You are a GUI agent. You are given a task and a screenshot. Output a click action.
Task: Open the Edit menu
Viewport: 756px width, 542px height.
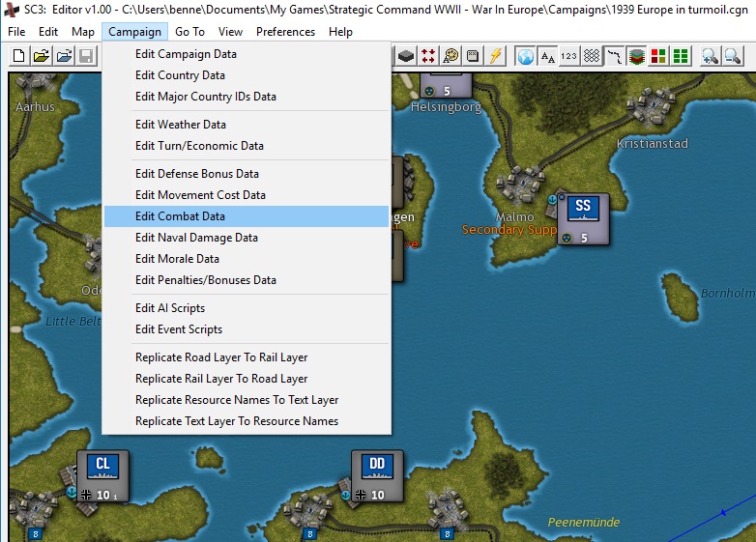pos(48,32)
